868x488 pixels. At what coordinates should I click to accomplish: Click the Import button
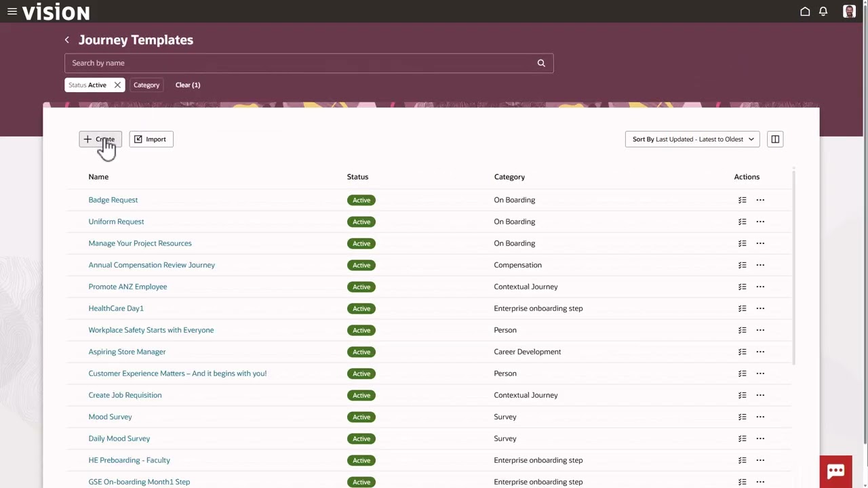coord(151,139)
